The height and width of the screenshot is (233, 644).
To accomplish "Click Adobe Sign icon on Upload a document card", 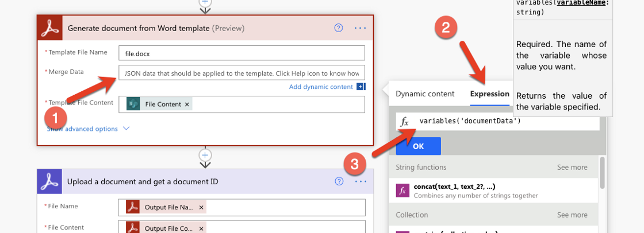I will [x=49, y=181].
